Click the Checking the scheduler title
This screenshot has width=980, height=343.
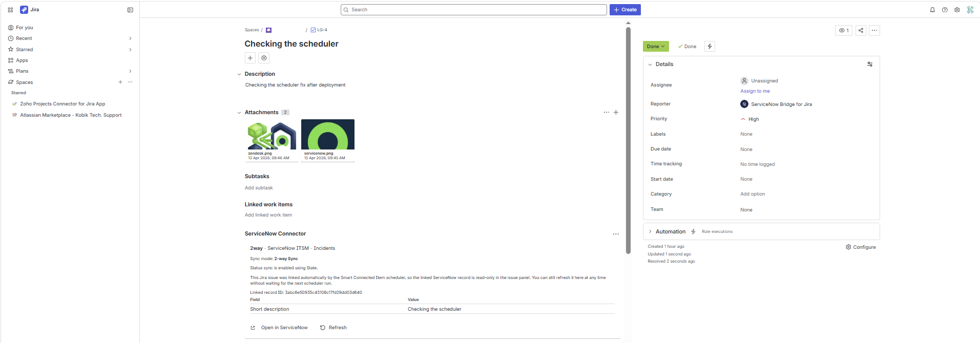291,44
